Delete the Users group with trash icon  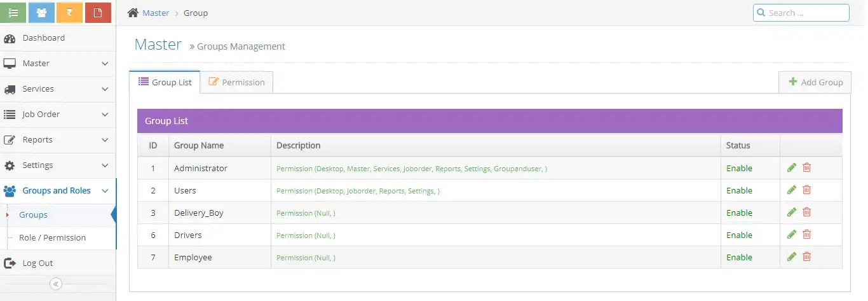coord(807,190)
